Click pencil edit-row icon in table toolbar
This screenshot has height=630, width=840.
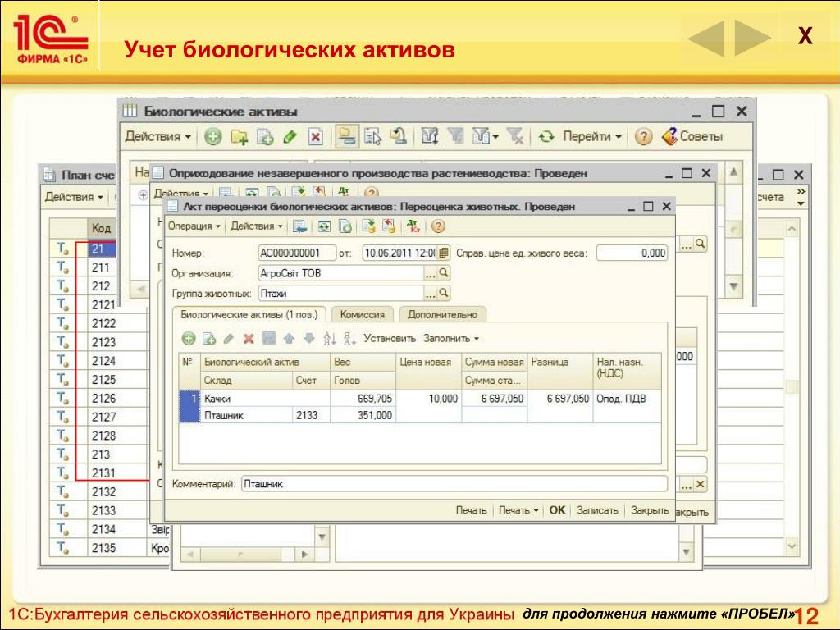(229, 339)
